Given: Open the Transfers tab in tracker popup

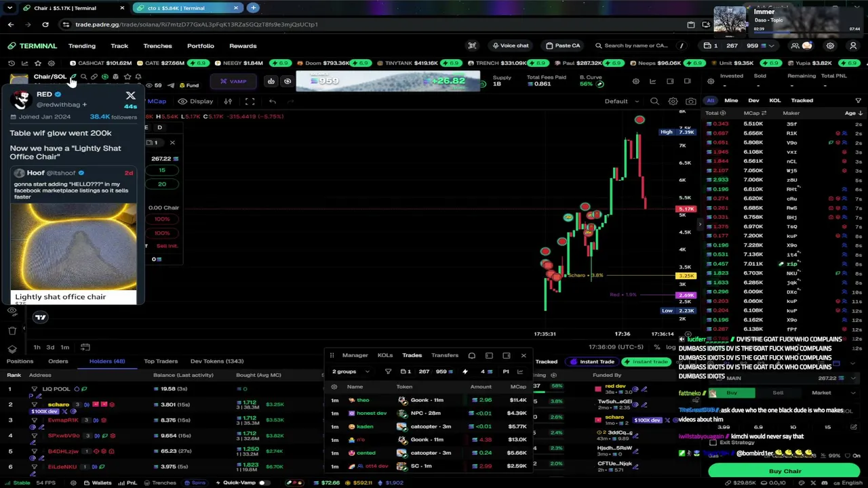Looking at the screenshot, I should pyautogui.click(x=445, y=355).
